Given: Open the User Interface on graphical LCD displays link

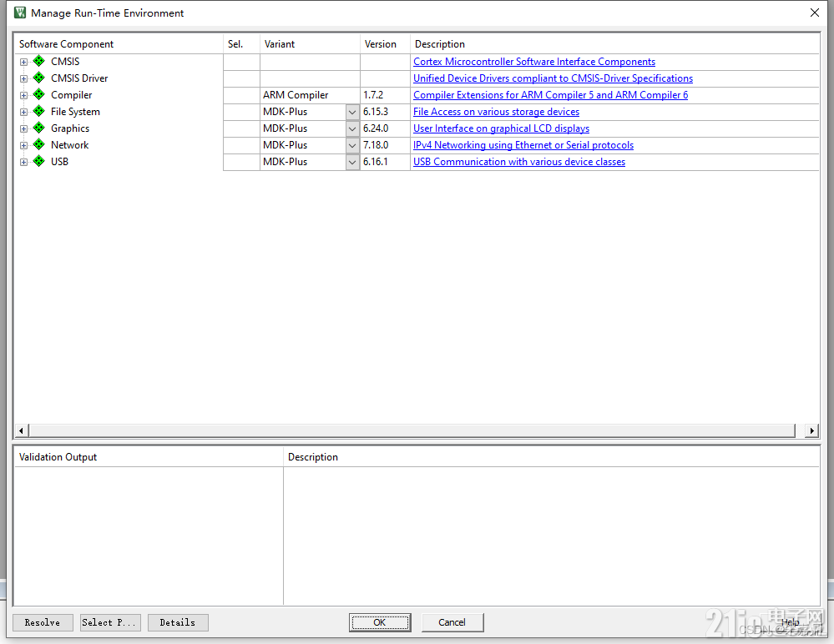Looking at the screenshot, I should pos(501,128).
